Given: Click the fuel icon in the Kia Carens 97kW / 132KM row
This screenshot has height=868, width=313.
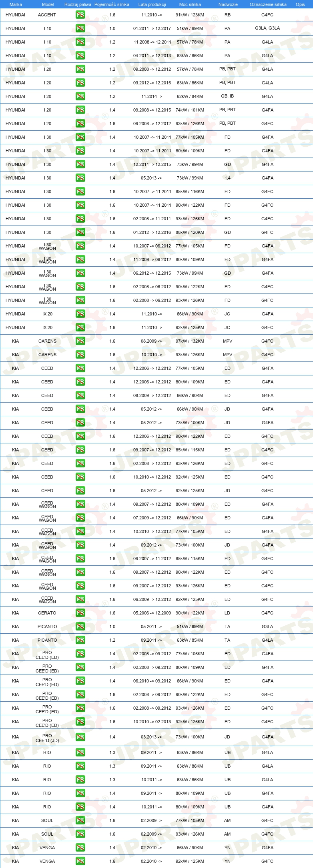Looking at the screenshot, I should 80,341.
